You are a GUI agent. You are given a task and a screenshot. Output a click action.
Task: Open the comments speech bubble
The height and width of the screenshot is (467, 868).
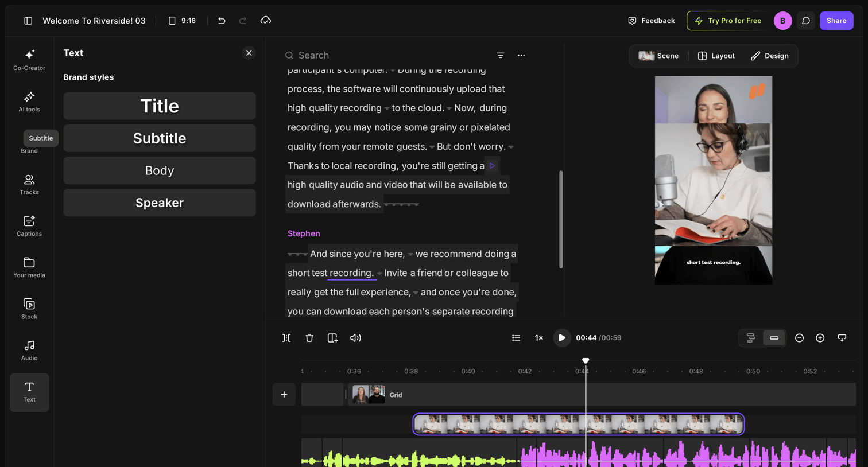pyautogui.click(x=806, y=21)
